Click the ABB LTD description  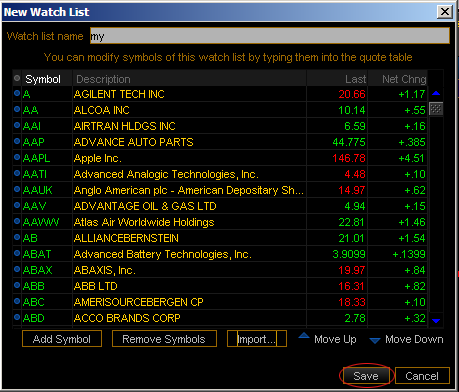point(96,286)
